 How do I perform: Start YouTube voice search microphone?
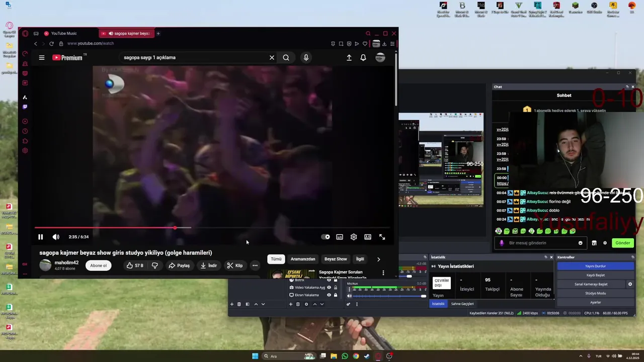pos(306,57)
